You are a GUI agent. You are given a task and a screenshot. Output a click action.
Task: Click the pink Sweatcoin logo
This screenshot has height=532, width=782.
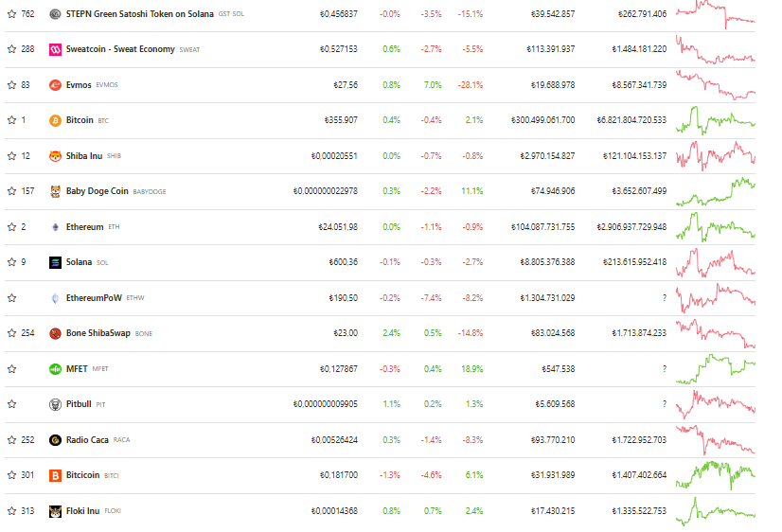(55, 49)
